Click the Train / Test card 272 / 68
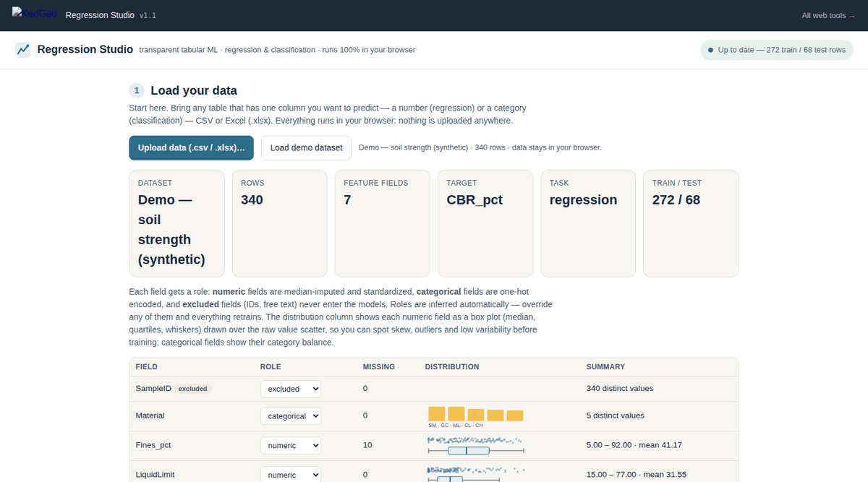Screen dimensions: 868x482 691,223
